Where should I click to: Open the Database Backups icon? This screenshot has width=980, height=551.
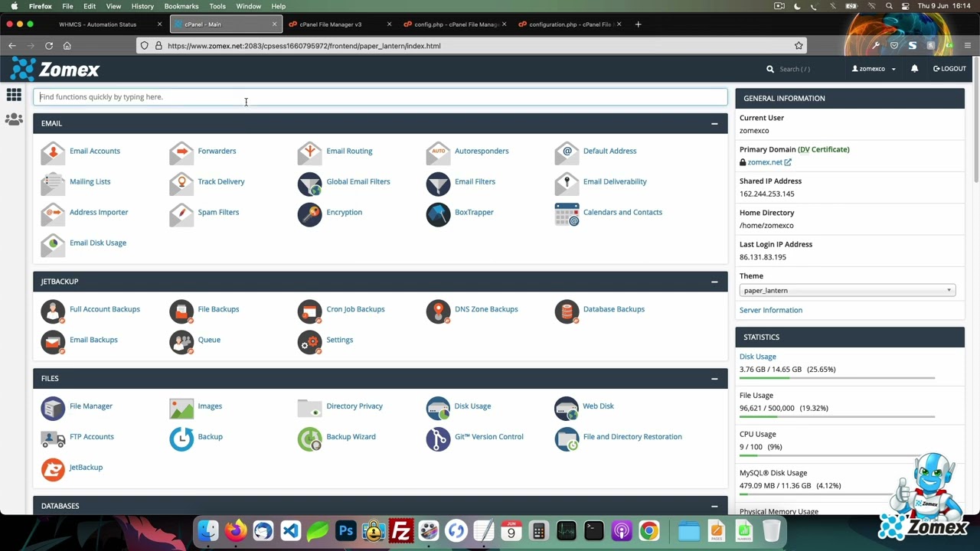567,311
